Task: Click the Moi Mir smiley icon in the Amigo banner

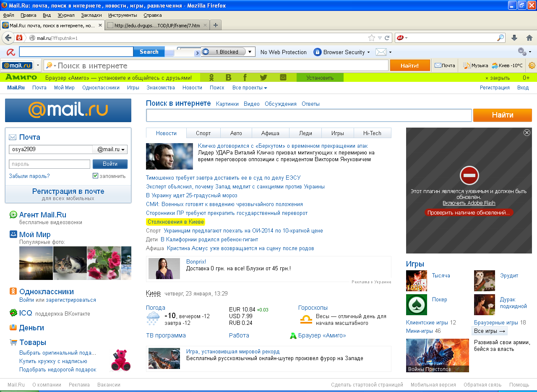Action: click(283, 78)
